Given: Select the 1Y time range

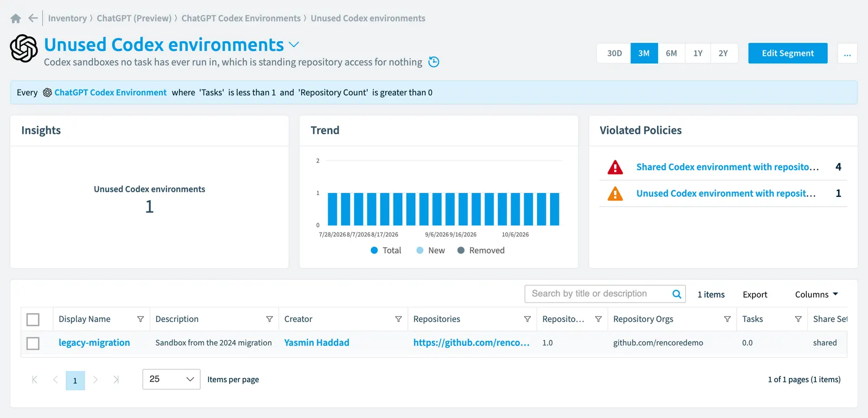Looking at the screenshot, I should click(x=698, y=53).
